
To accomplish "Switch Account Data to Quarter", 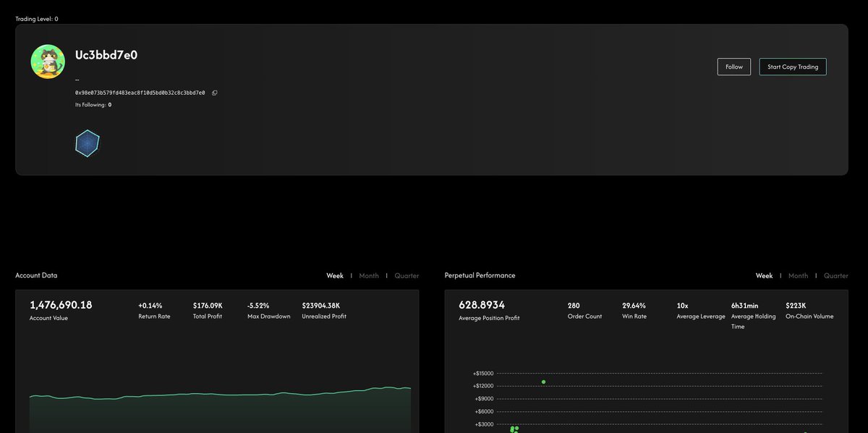I will tap(407, 276).
